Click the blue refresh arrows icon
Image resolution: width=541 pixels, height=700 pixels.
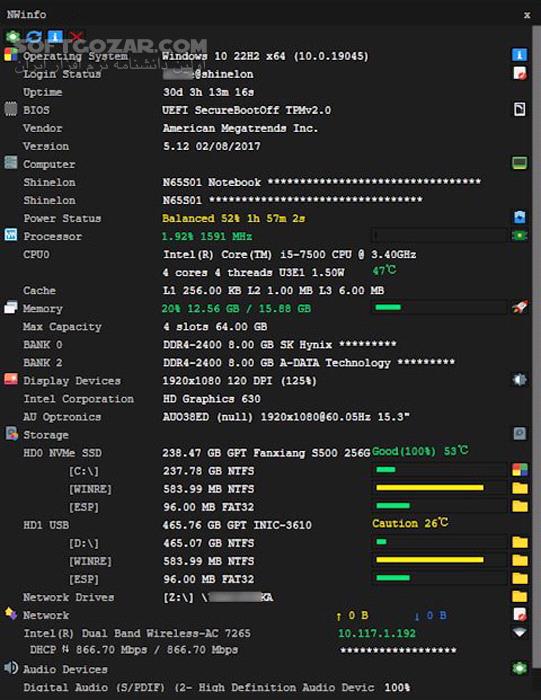pyautogui.click(x=33, y=36)
